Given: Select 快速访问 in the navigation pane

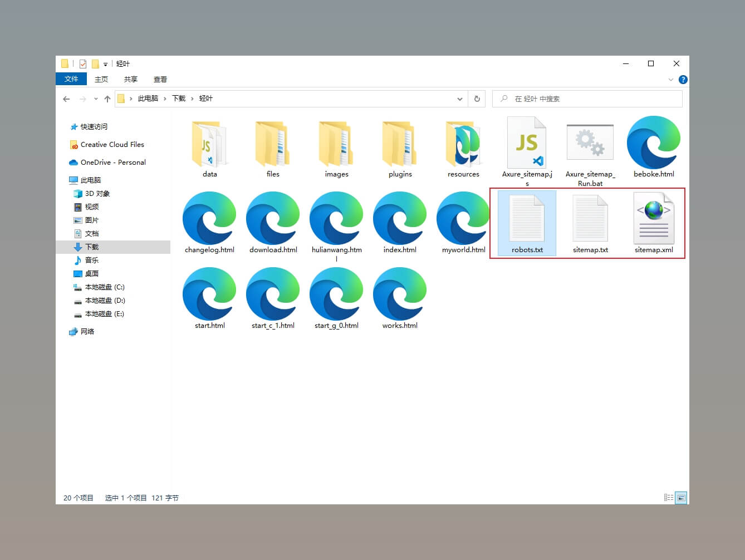Looking at the screenshot, I should pos(94,127).
